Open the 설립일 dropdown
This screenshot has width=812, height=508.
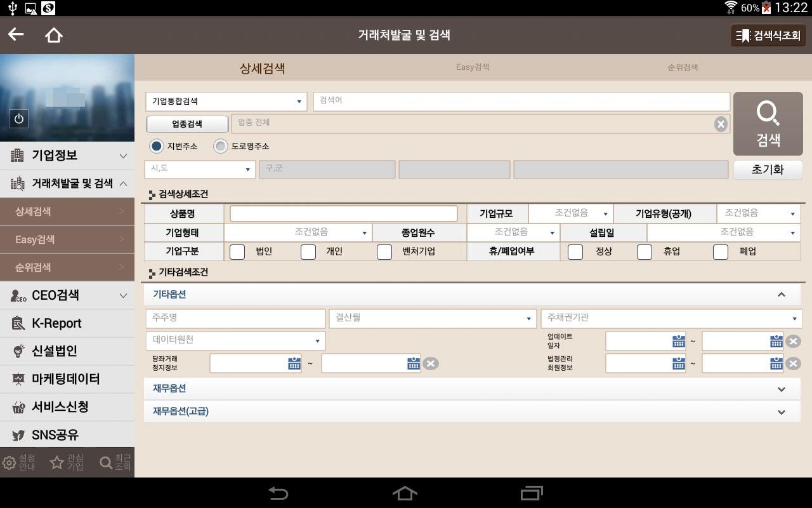pos(723,232)
